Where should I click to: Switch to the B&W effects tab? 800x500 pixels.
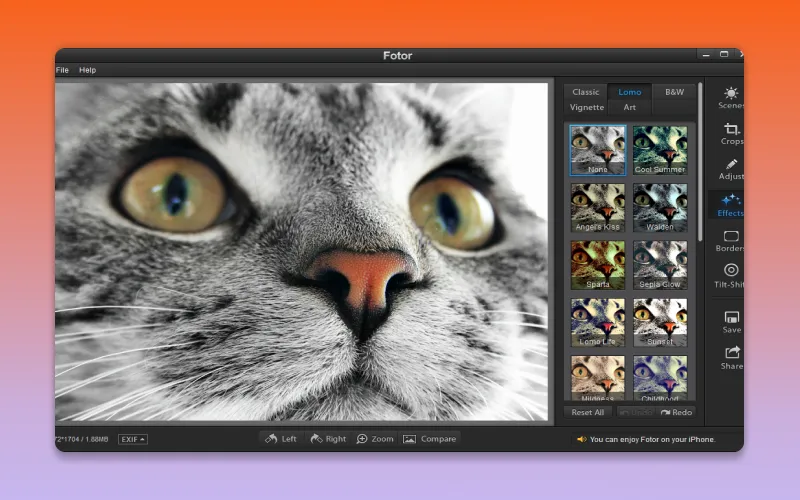click(674, 92)
